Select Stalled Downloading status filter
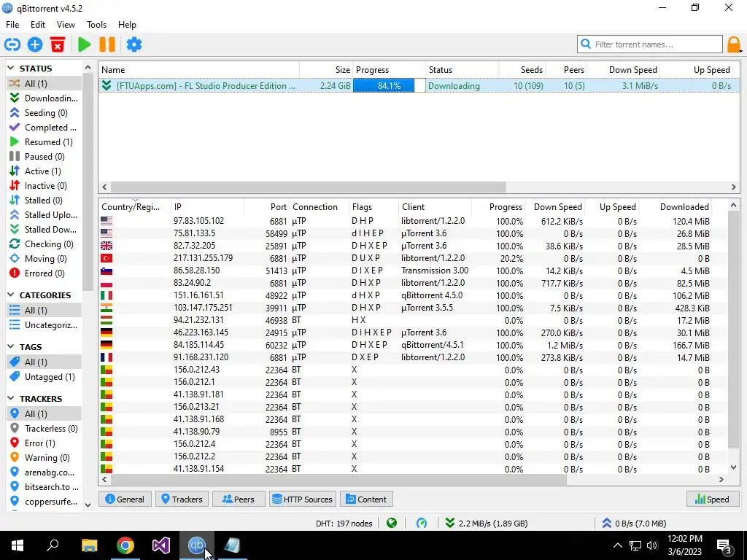This screenshot has width=747, height=560. coord(44,230)
